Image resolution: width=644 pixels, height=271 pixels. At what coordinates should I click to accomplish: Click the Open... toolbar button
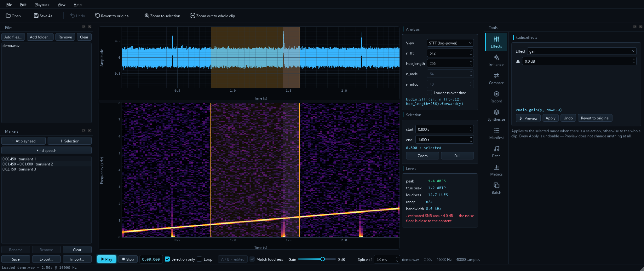point(15,16)
